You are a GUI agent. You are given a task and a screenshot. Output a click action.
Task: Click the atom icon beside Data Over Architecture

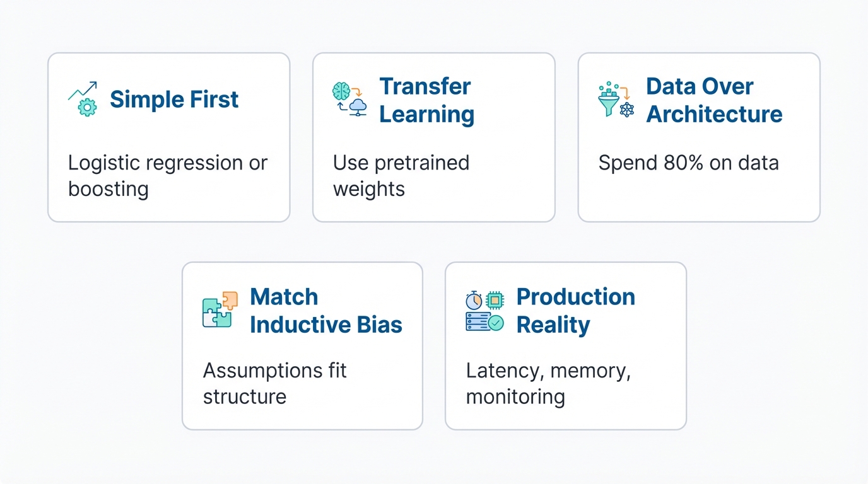coord(626,110)
